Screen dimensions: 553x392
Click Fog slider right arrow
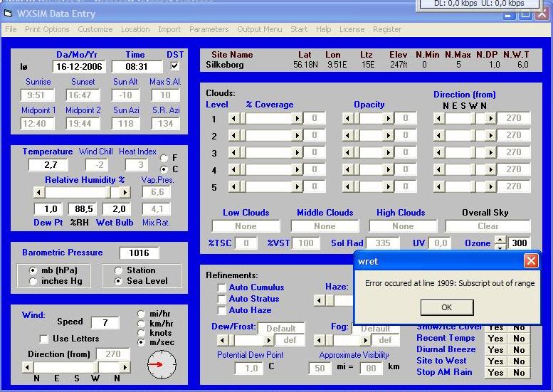[x=366, y=340]
